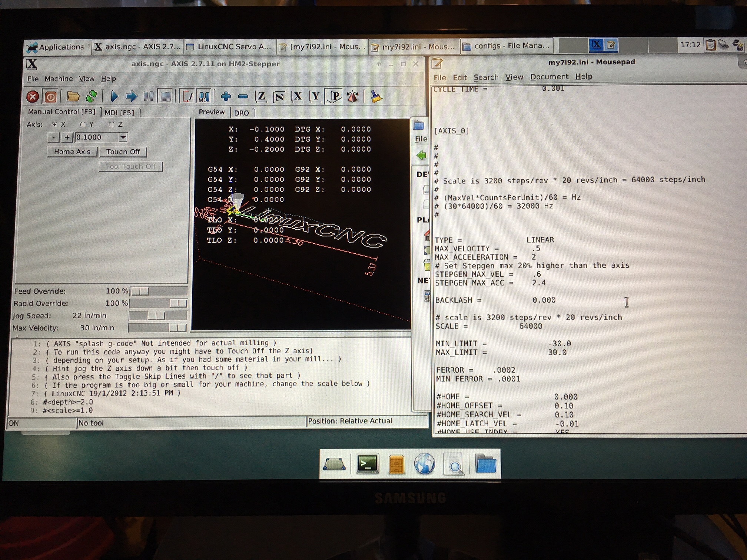Select the Z axis radio button
This screenshot has height=560, width=747.
(112, 124)
